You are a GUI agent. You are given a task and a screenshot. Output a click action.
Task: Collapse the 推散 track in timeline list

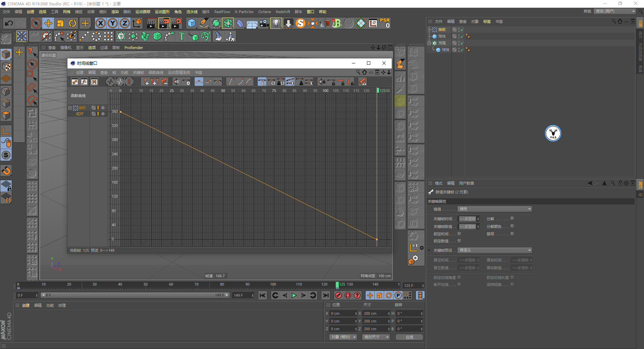coord(70,108)
